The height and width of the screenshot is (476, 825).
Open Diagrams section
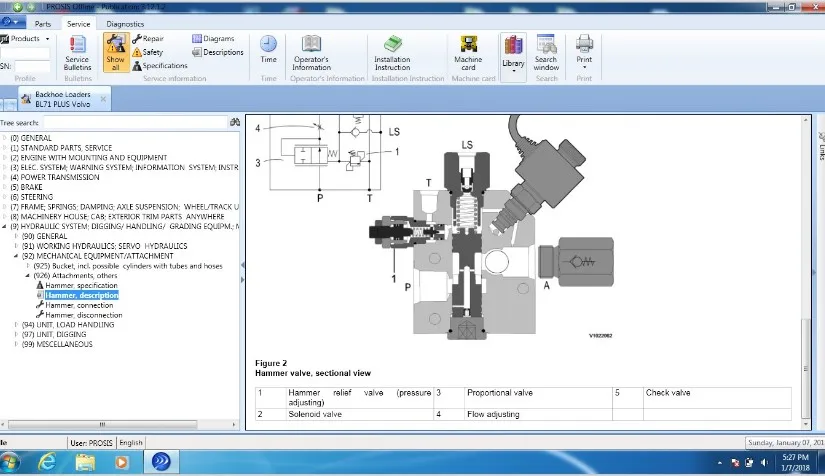click(213, 38)
